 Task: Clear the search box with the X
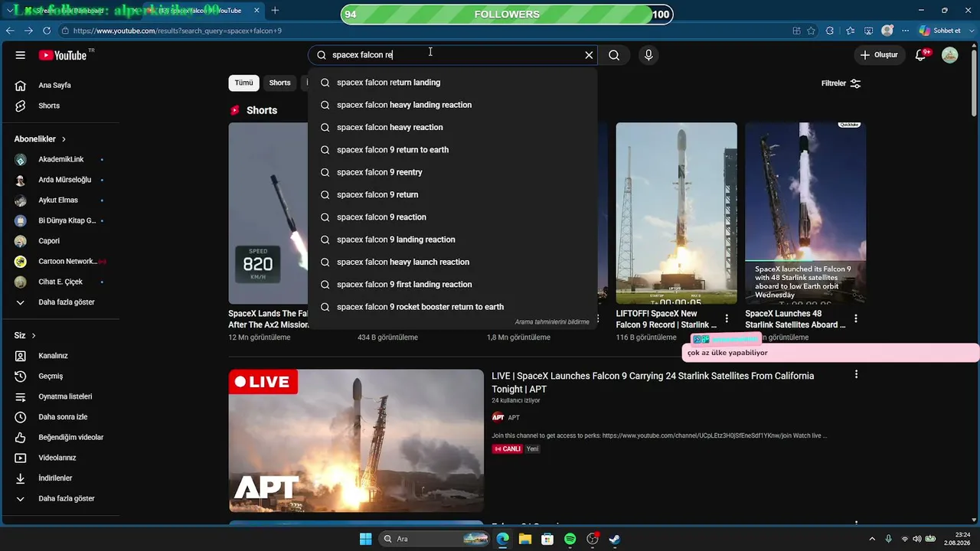pos(589,55)
